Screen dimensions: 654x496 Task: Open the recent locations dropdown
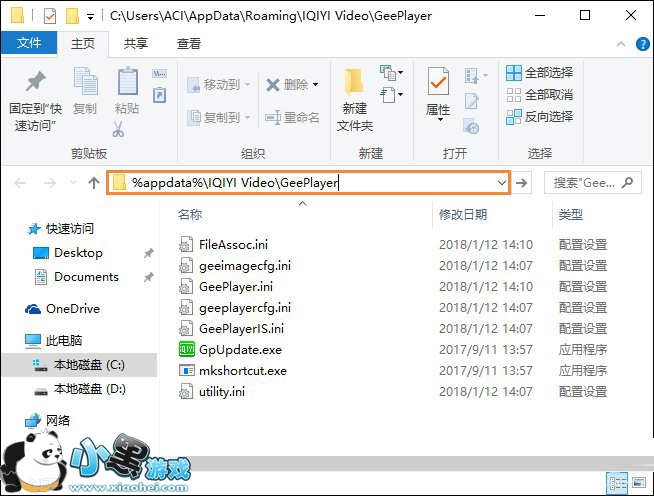point(73,183)
